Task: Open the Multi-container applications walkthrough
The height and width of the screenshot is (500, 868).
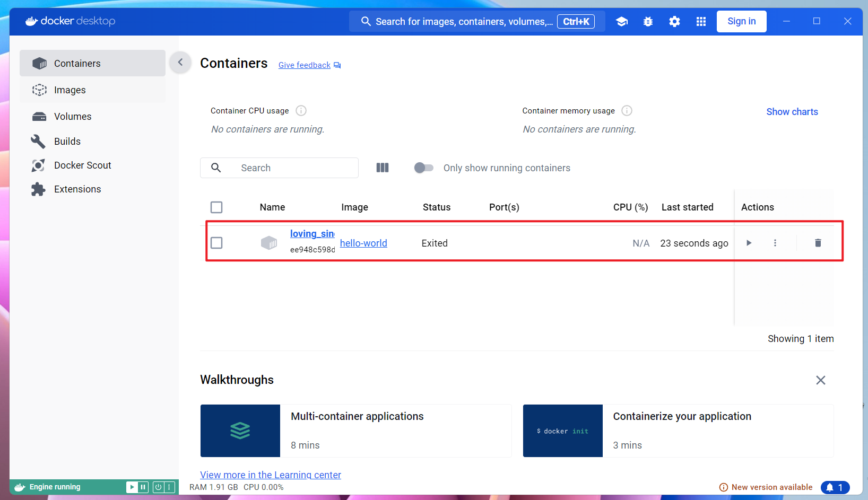Action: tap(355, 431)
